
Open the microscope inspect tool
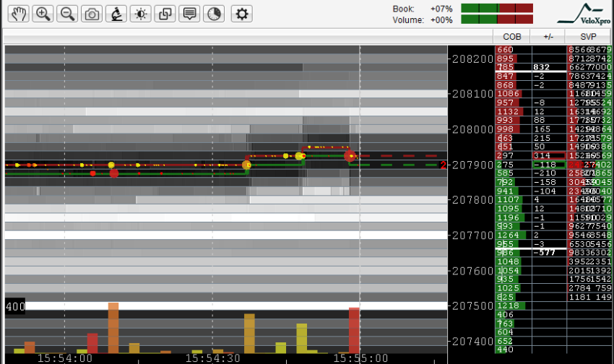tap(116, 14)
